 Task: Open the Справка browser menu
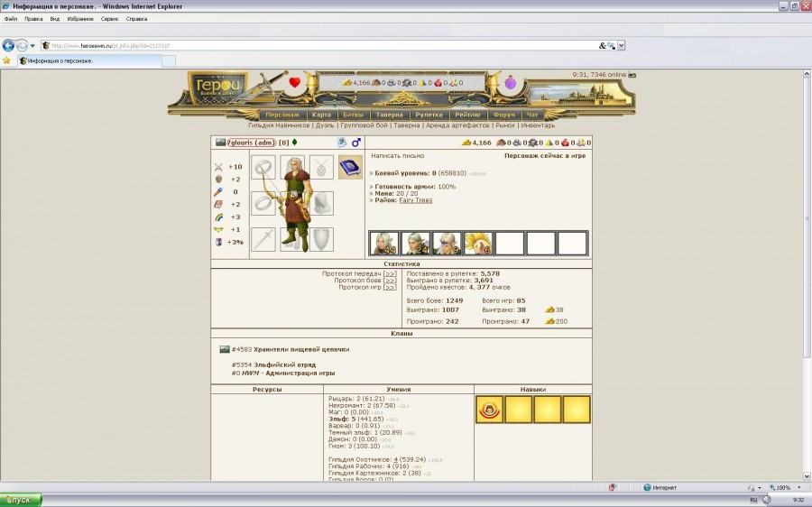(x=137, y=19)
